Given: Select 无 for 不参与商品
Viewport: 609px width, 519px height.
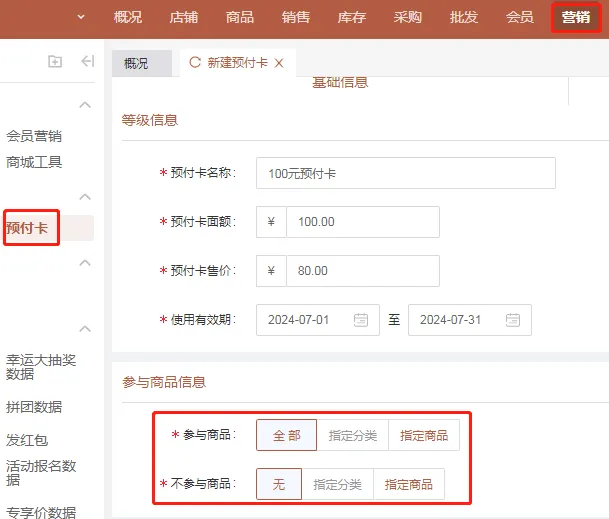Looking at the screenshot, I should click(x=279, y=484).
